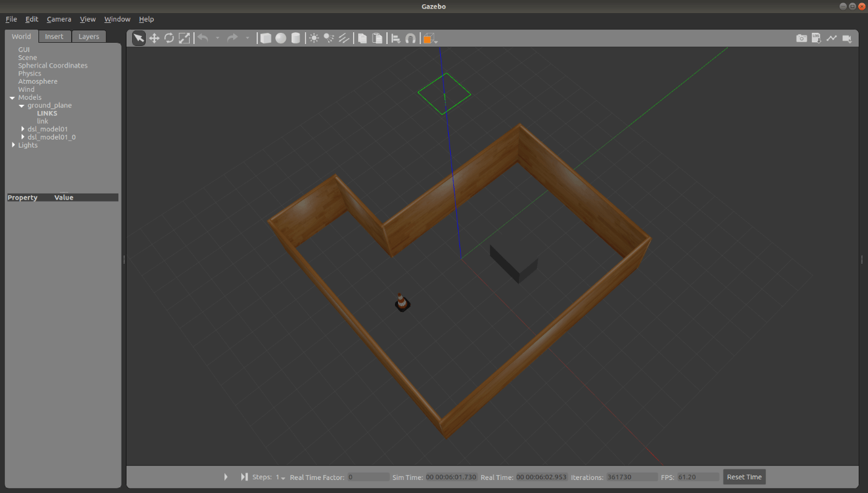Click the copy icon in toolbar

click(x=363, y=38)
